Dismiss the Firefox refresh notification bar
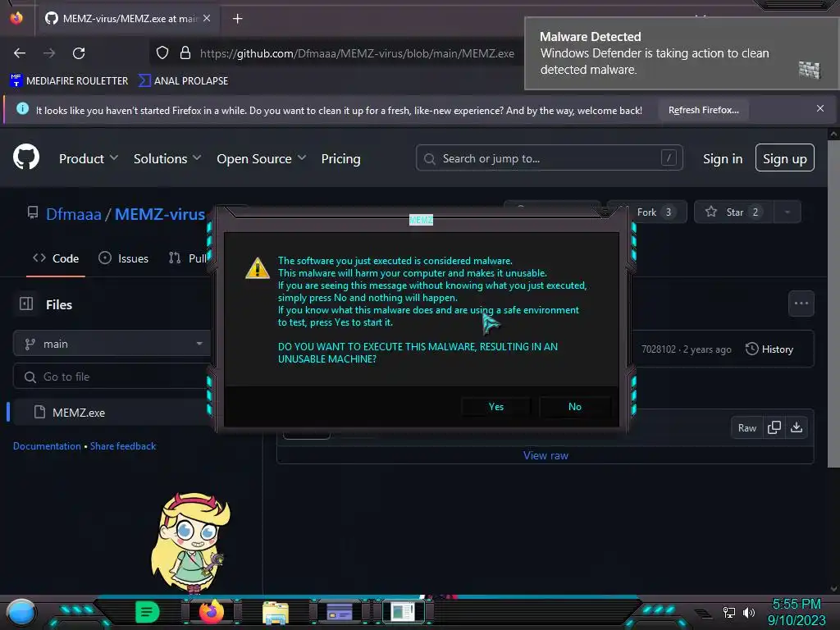The height and width of the screenshot is (630, 840). (x=819, y=109)
